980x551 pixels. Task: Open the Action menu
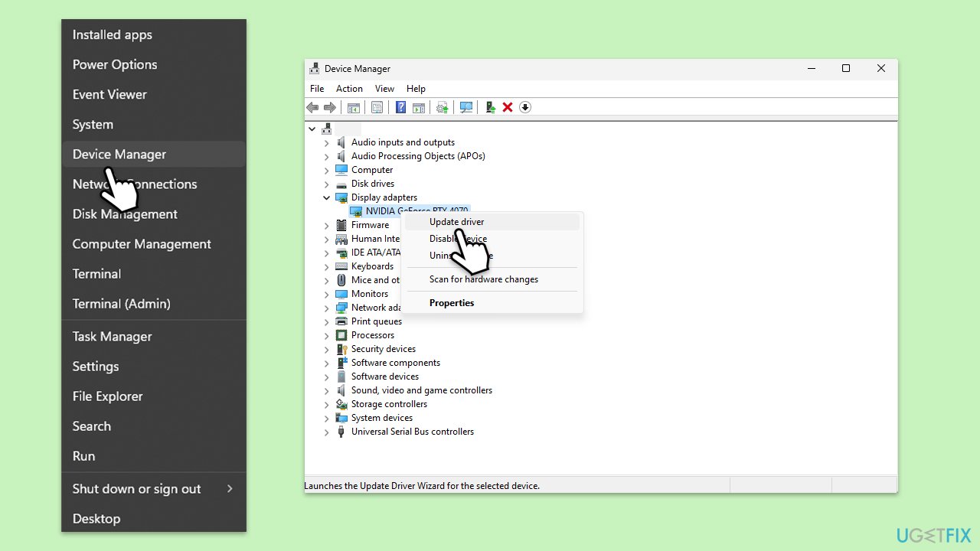click(349, 89)
